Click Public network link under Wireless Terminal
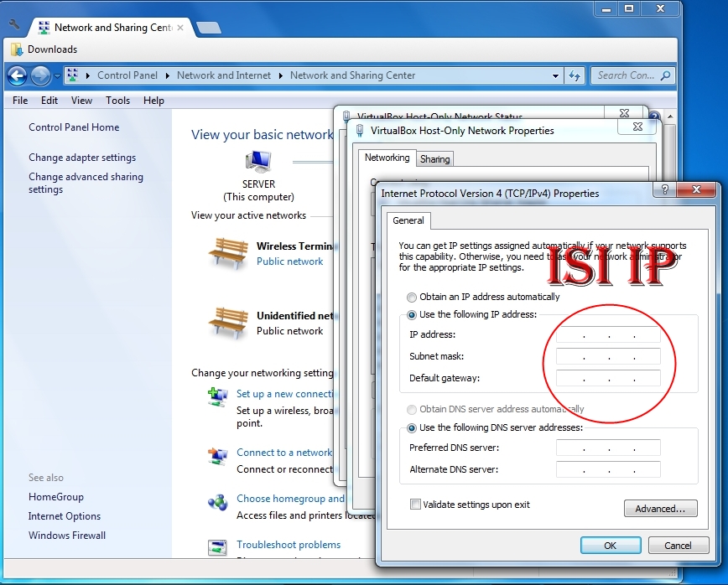Viewport: 728px width, 585px height. [289, 261]
